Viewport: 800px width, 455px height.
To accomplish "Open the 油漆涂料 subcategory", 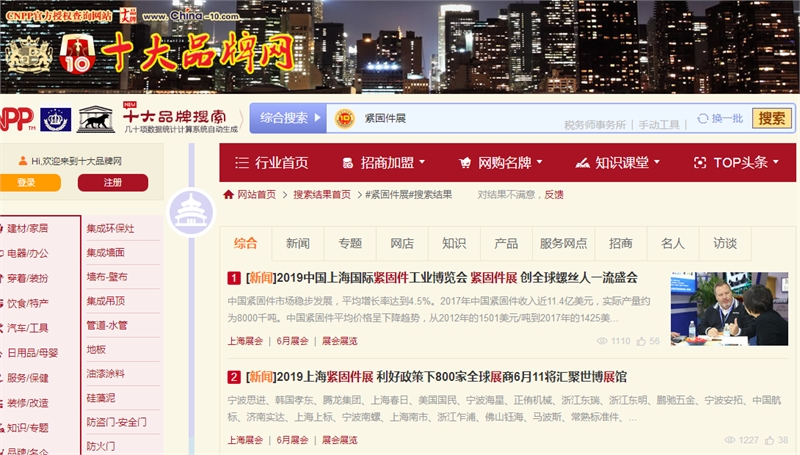I will click(106, 373).
